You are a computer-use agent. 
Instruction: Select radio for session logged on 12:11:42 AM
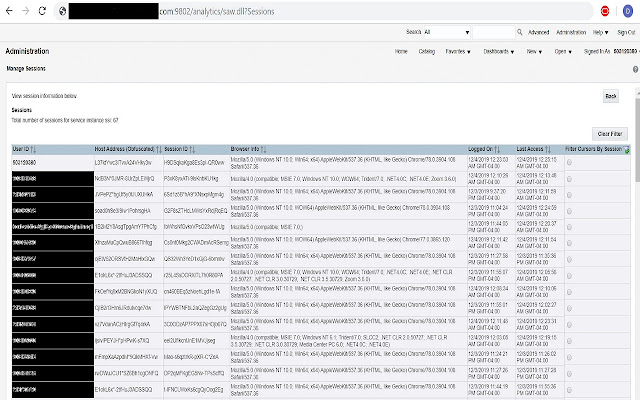[569, 243]
